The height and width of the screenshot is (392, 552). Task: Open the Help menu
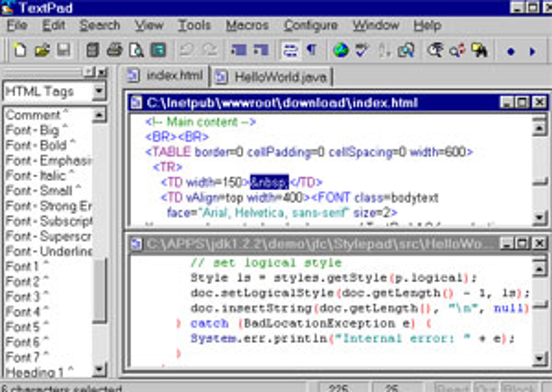(x=427, y=26)
